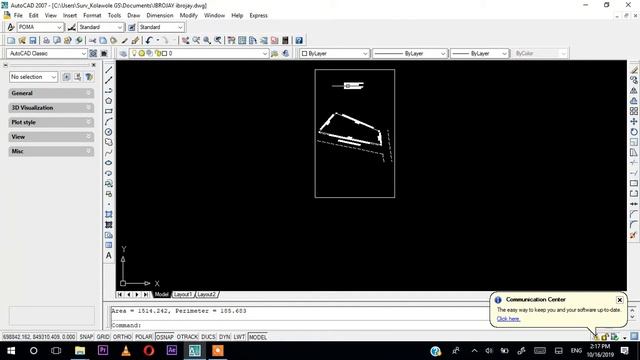Image resolution: width=640 pixels, height=360 pixels.
Task: Click the Save icon in standard toolbar
Action: pos(33,40)
